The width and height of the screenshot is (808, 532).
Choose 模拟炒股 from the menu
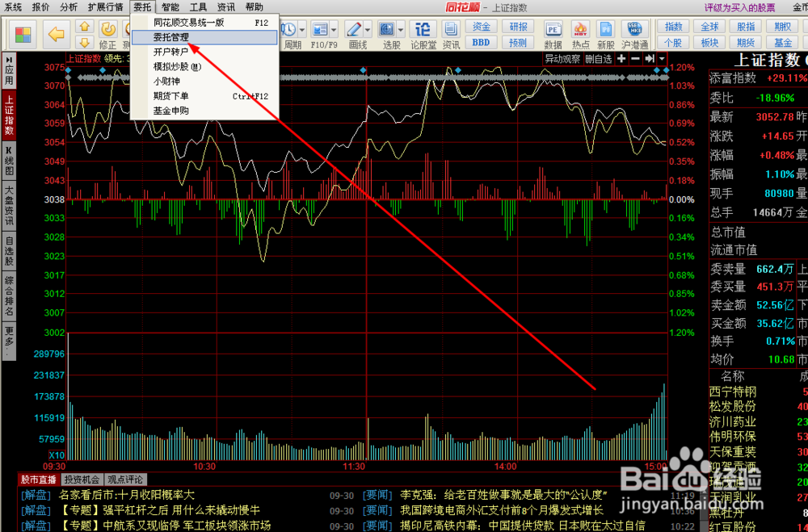click(x=204, y=67)
